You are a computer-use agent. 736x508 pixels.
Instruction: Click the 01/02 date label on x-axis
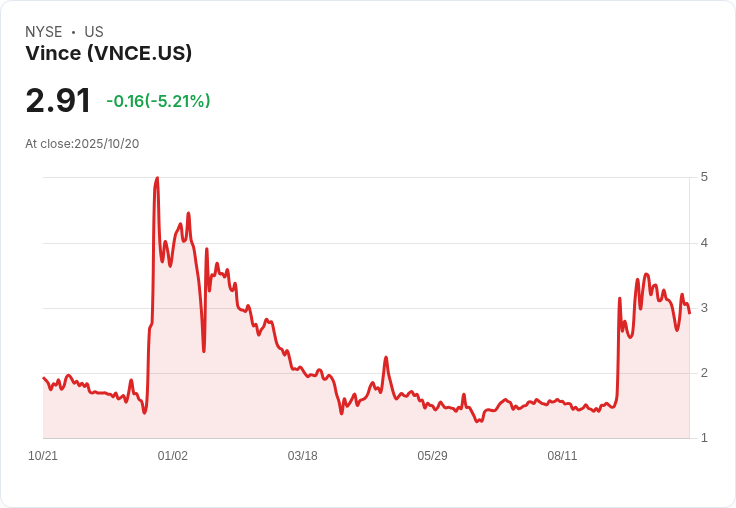(172, 456)
